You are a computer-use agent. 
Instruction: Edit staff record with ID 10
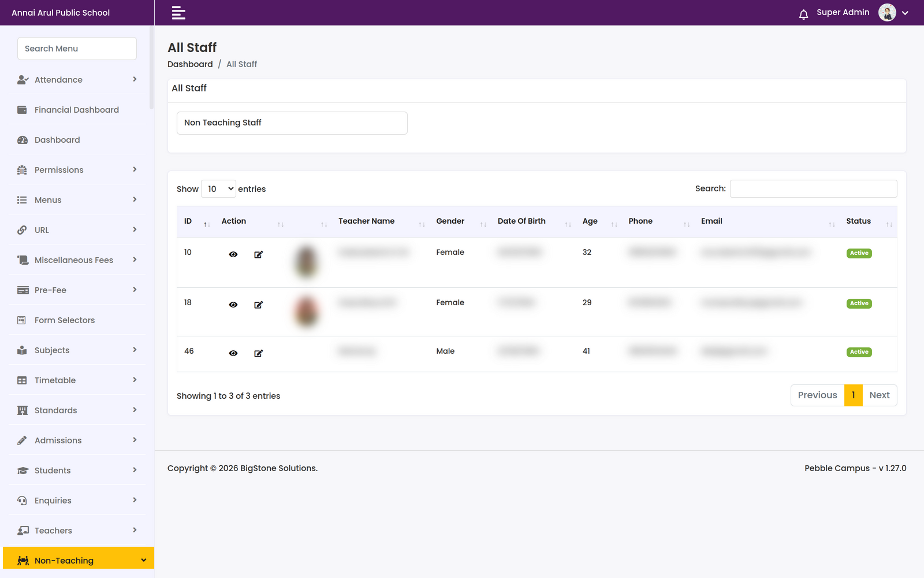pyautogui.click(x=259, y=254)
